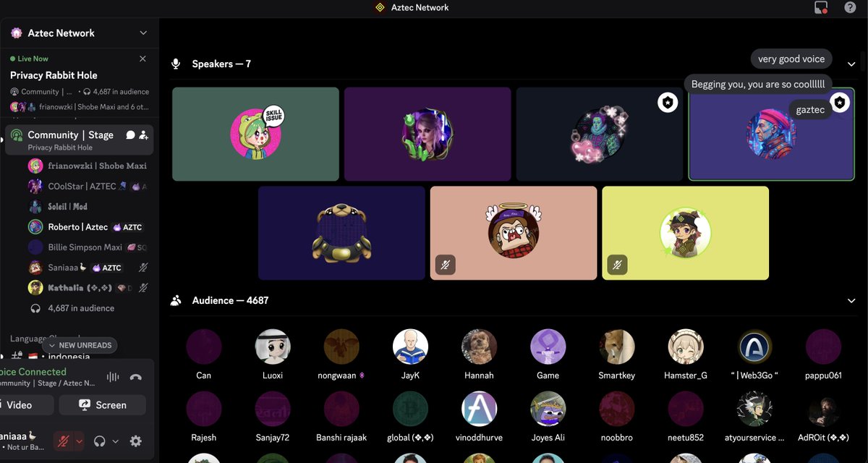Open audience member vinoddhurve

[x=479, y=417]
